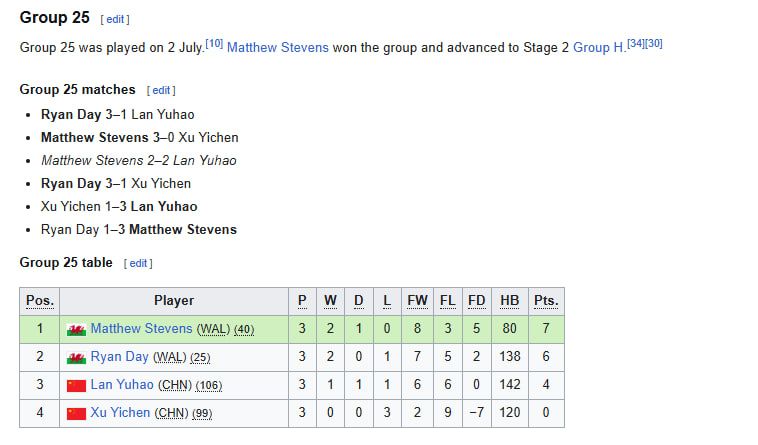Open Matthew Stevens link in table
This screenshot has height=445, width=758.
[x=141, y=329]
